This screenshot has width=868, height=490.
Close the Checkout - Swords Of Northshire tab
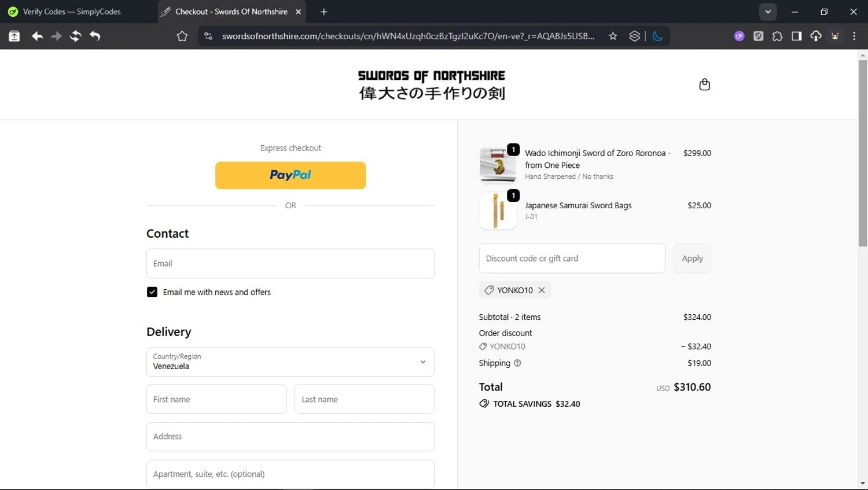298,12
